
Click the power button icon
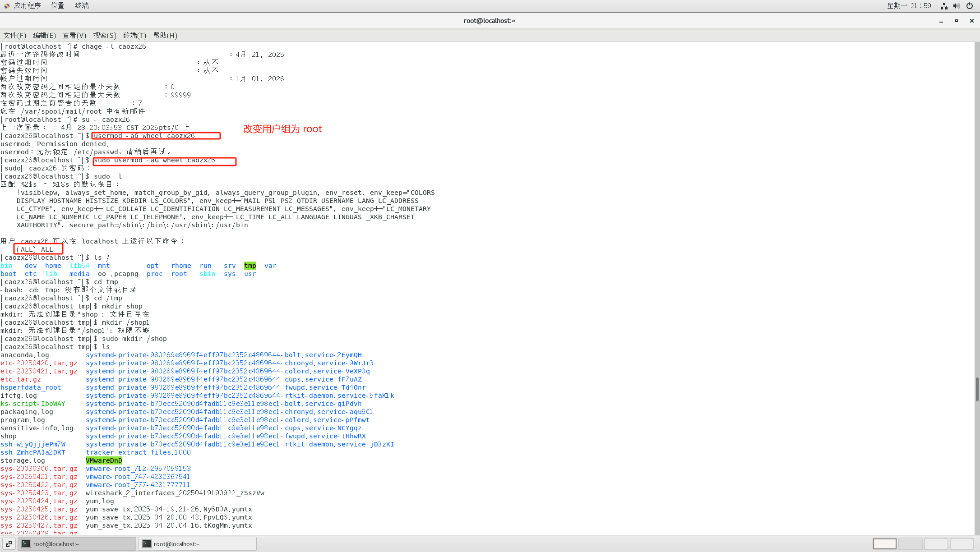(x=969, y=6)
